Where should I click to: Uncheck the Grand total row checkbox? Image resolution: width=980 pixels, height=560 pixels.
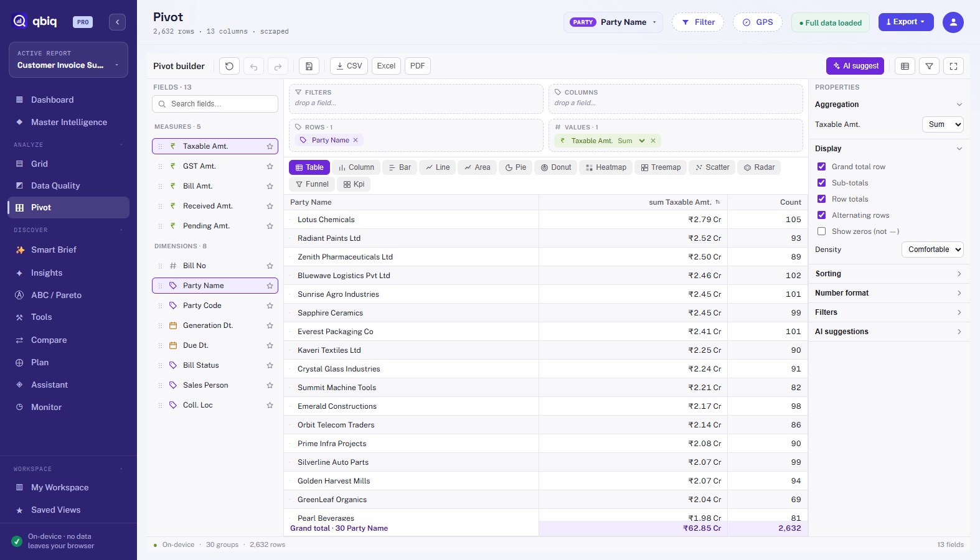[x=821, y=167]
